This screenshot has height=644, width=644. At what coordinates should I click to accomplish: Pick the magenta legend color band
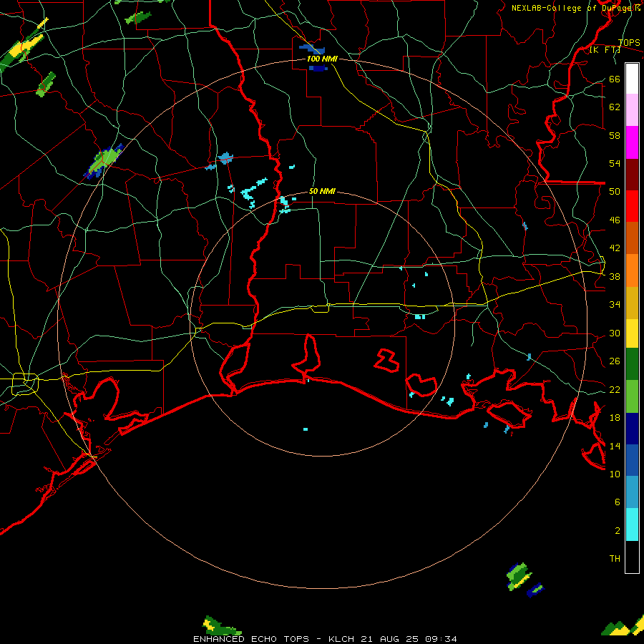click(632, 142)
